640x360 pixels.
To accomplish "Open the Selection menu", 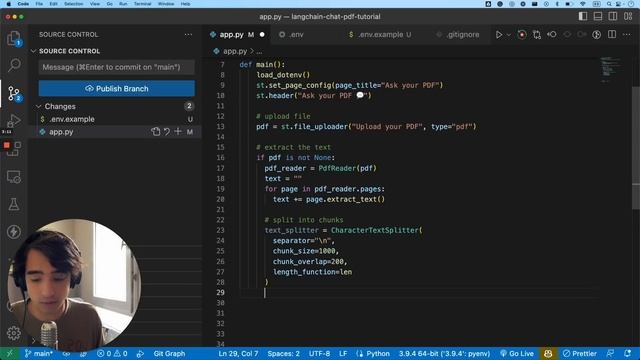I will [x=73, y=4].
